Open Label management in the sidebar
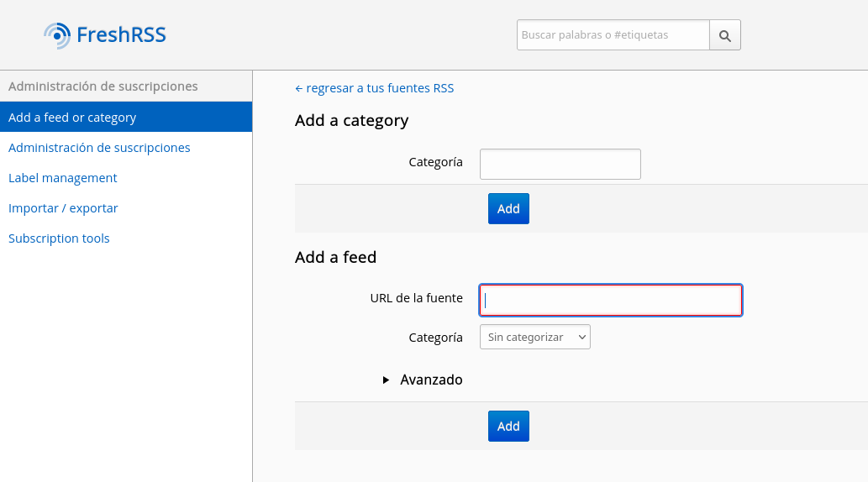 click(x=63, y=178)
